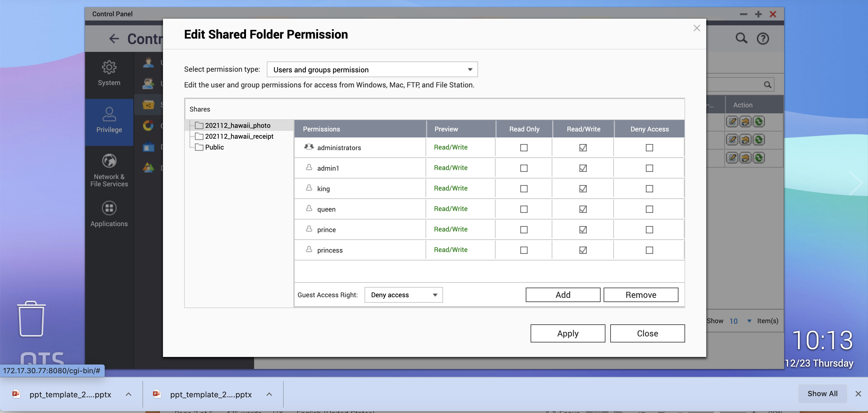Click the Users icon in Privilege submenu
Screen dimensions: 868x413
[148, 63]
